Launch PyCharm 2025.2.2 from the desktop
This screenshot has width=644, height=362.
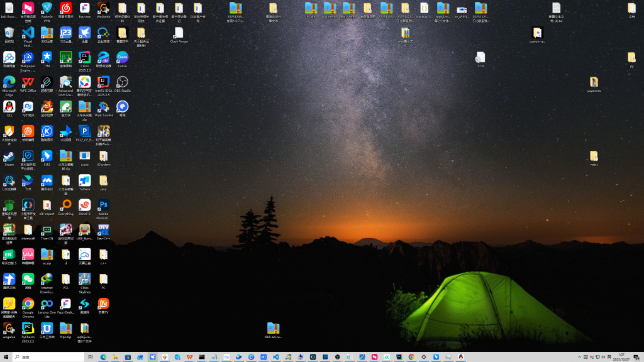[x=28, y=329]
